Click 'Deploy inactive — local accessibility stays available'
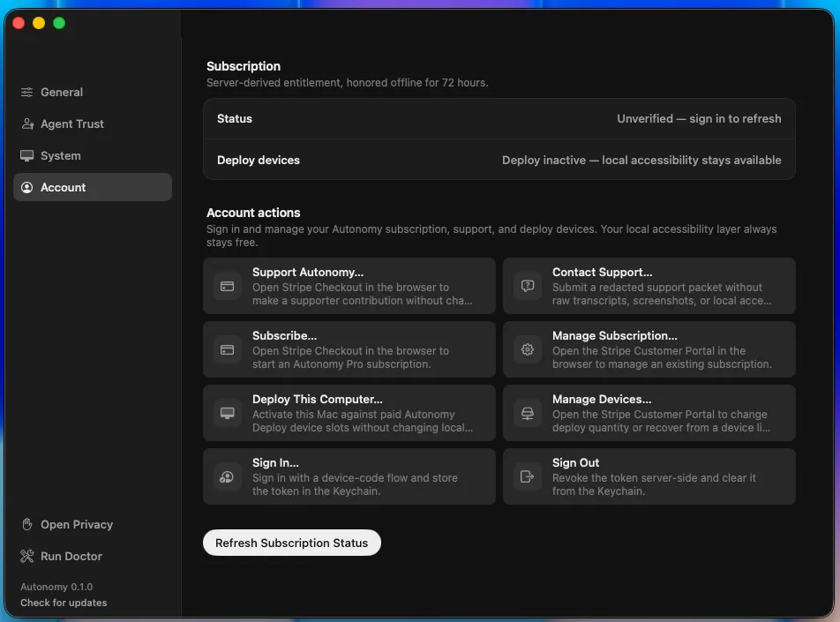Image resolution: width=840 pixels, height=622 pixels. pyautogui.click(x=641, y=161)
